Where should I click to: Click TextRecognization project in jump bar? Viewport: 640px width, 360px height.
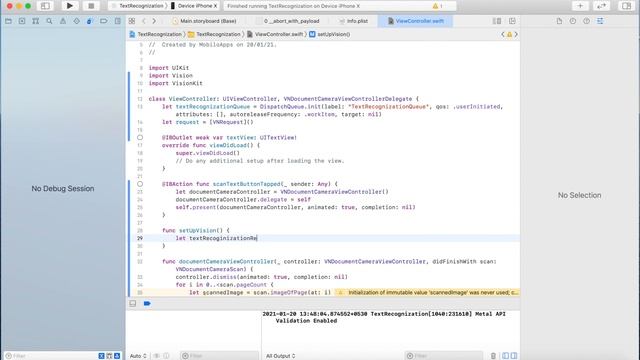[156, 34]
